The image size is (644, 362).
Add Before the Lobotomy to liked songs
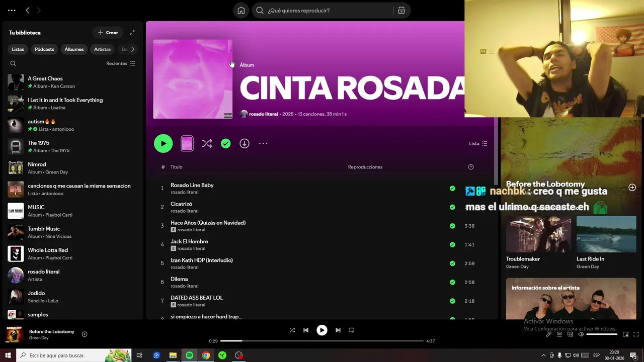[85, 334]
